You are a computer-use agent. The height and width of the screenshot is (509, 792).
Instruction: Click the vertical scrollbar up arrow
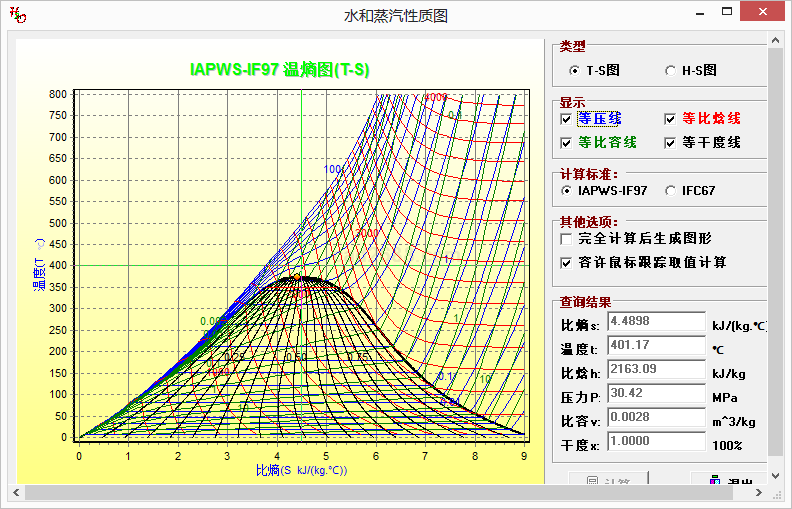click(x=774, y=39)
